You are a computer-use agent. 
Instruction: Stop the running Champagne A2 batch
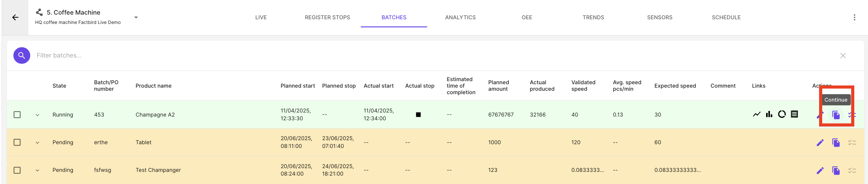418,115
